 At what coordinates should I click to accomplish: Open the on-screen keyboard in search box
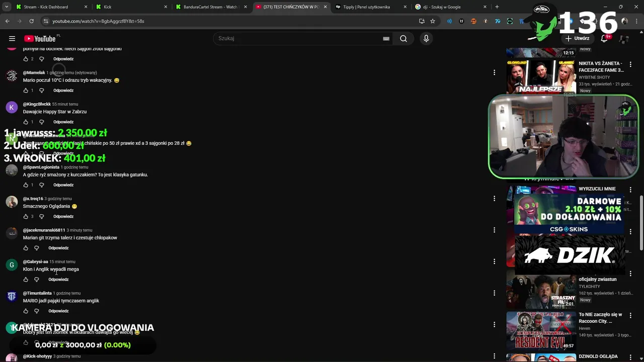click(386, 39)
